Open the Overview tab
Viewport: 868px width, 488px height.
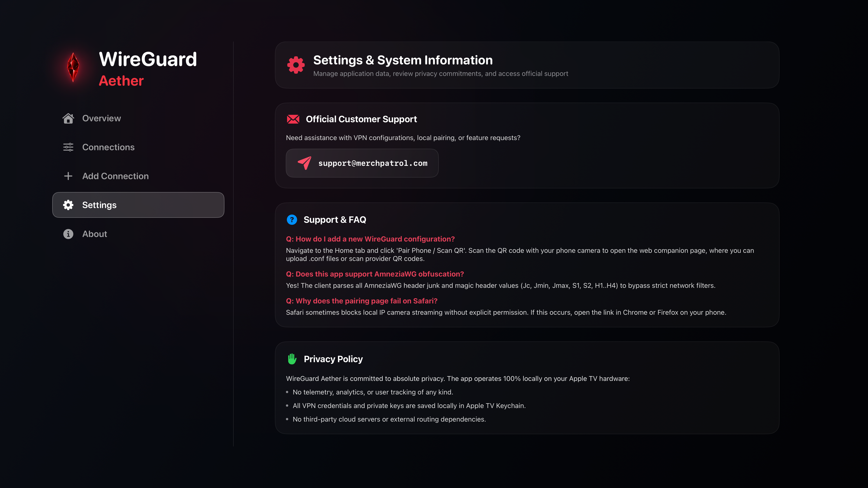(138, 118)
